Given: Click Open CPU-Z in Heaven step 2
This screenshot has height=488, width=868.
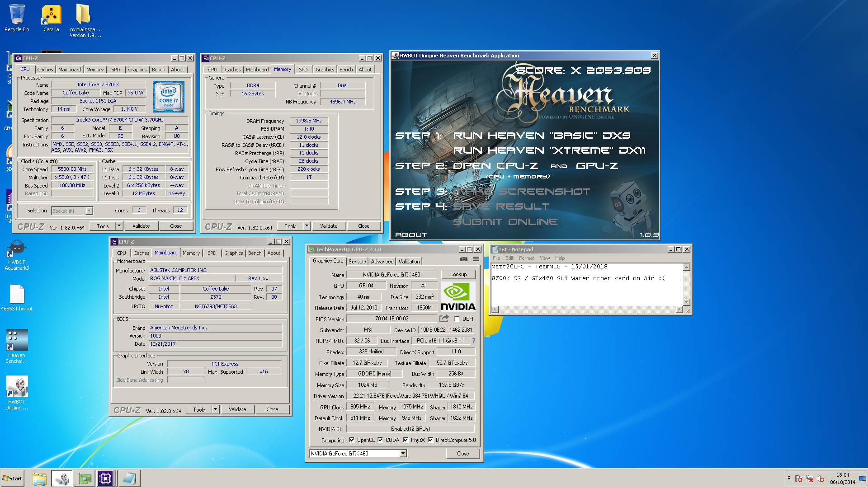Looking at the screenshot, I should (495, 166).
